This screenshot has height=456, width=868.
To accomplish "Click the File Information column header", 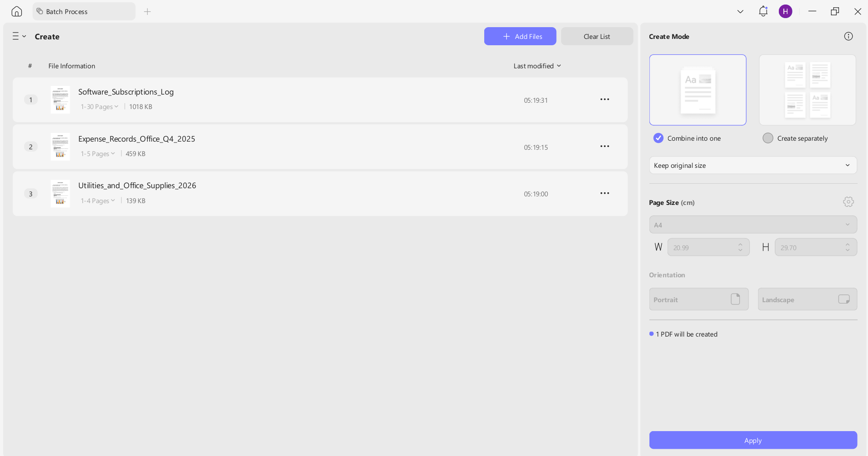I will coord(72,66).
